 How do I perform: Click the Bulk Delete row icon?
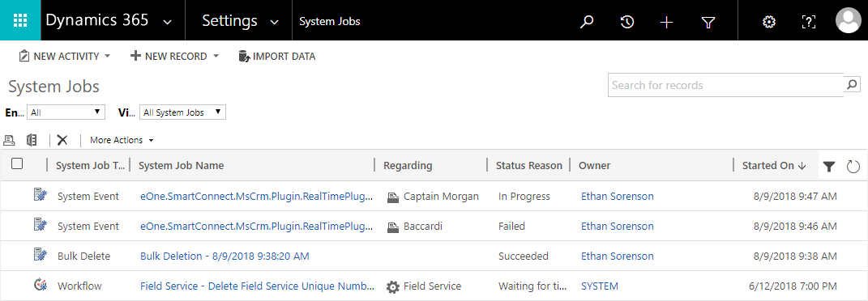(x=40, y=254)
